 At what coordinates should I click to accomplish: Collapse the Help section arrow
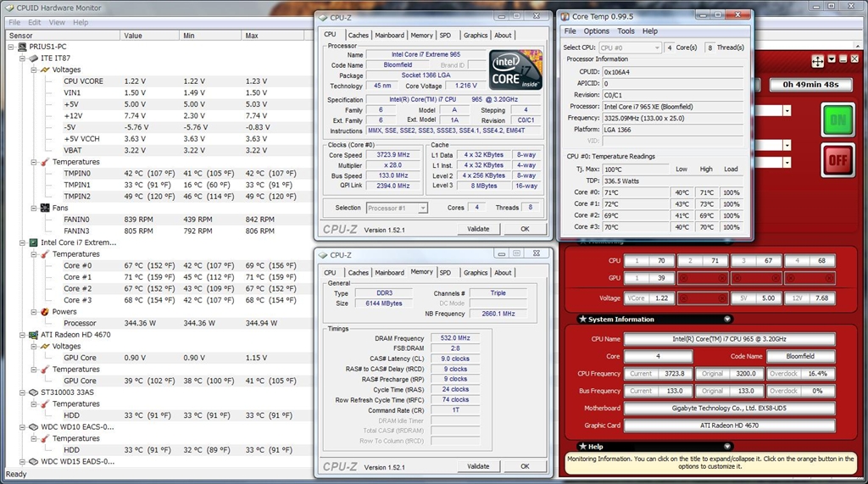coord(727,446)
